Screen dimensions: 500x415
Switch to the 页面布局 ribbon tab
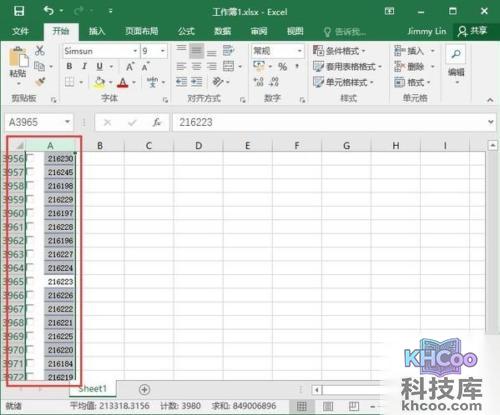142,31
